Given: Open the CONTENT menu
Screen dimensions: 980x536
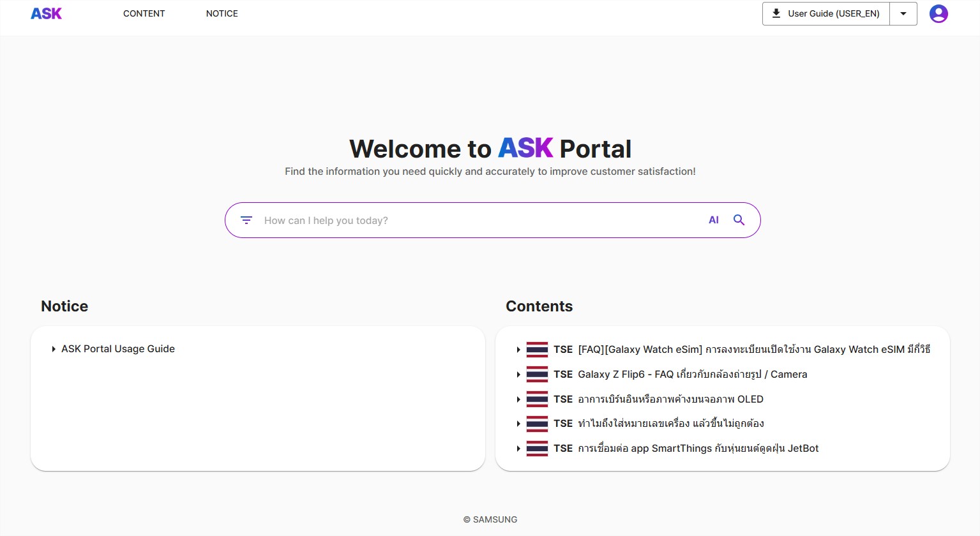Looking at the screenshot, I should pyautogui.click(x=144, y=13).
